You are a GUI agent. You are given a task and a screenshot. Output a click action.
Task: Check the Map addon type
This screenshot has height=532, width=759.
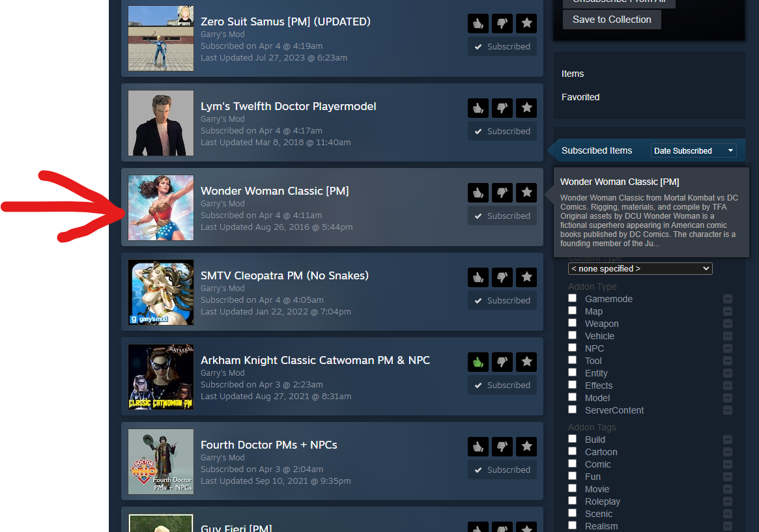point(572,311)
